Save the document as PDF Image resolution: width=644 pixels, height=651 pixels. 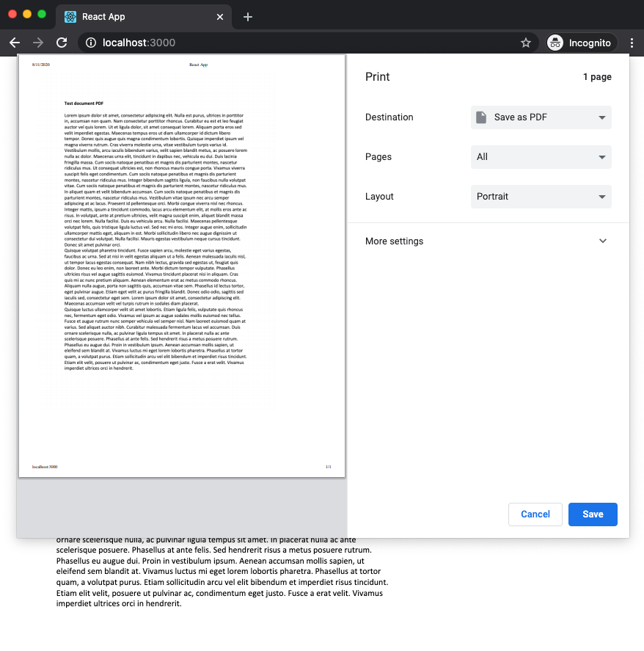593,514
